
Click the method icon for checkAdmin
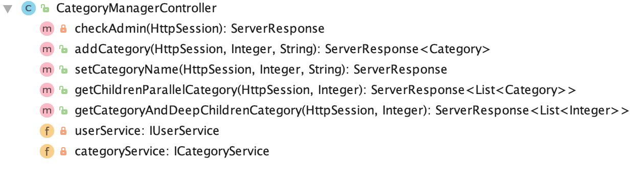47,29
